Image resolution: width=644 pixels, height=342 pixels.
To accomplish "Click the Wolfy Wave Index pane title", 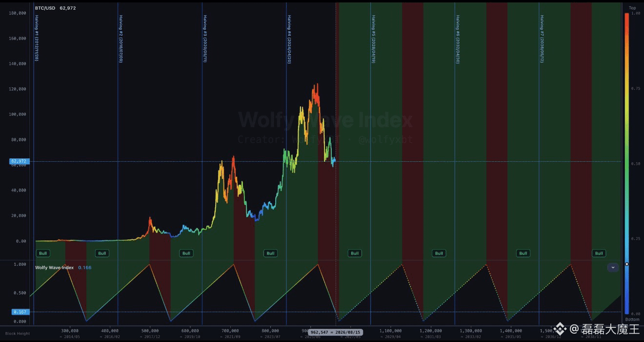I will 54,268.
